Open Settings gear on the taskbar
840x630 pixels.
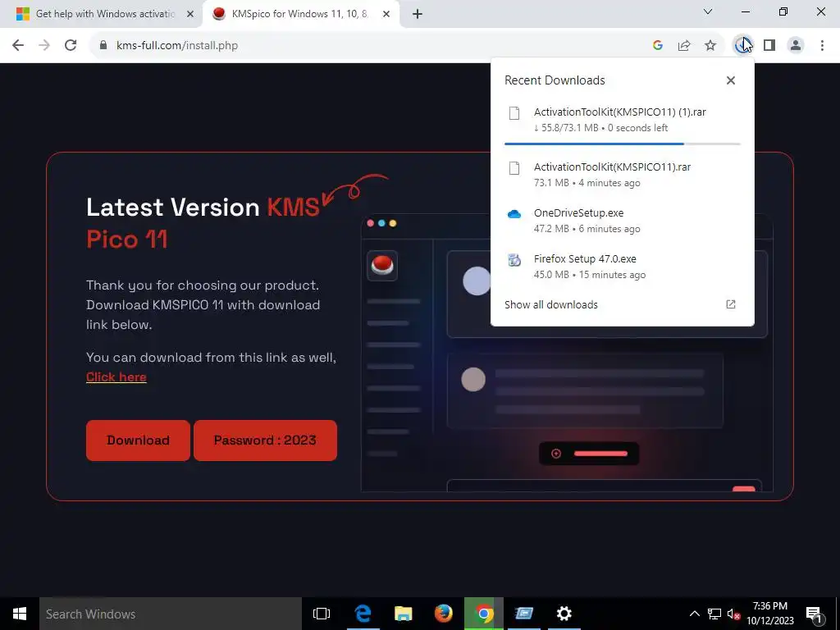pos(564,614)
